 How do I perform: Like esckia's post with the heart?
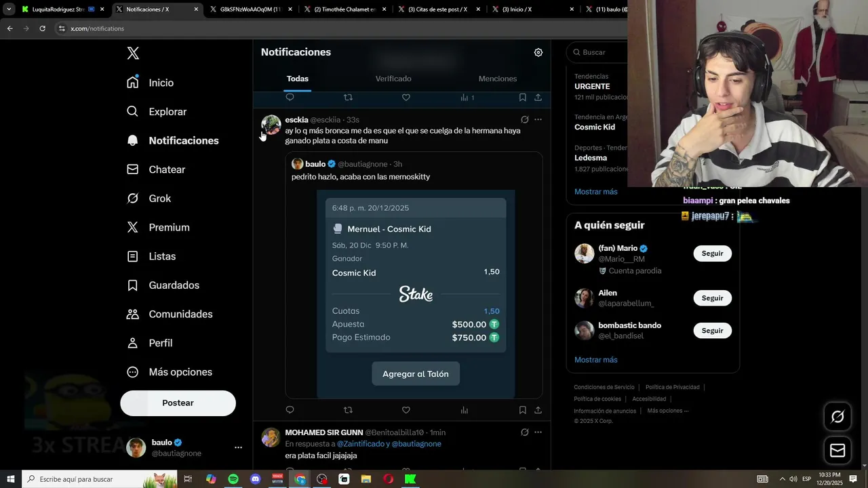tap(406, 410)
